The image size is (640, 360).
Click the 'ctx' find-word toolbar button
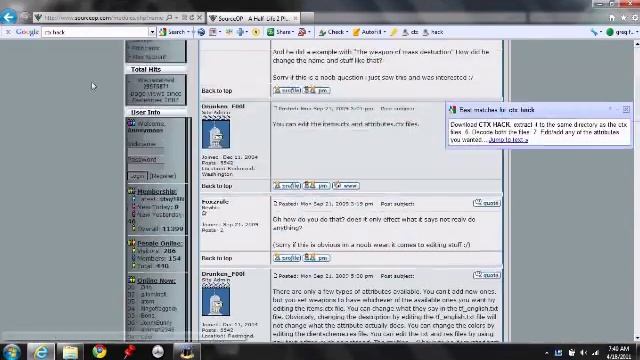410,32
